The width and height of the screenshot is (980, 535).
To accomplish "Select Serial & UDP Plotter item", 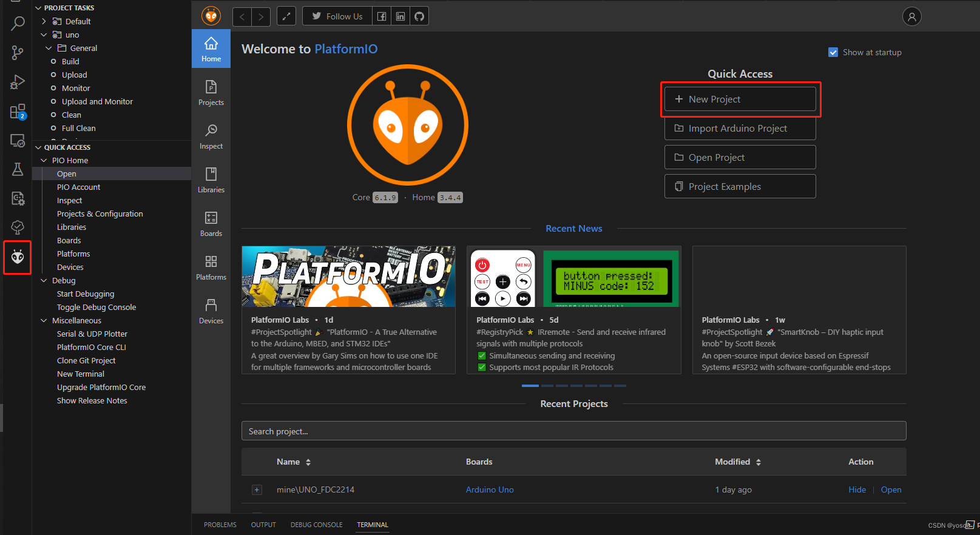I will coord(92,334).
